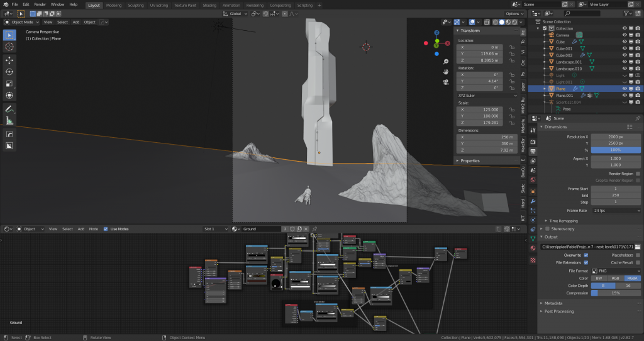The width and height of the screenshot is (644, 341).
Task: Set color depth to 16
Action: (628, 286)
